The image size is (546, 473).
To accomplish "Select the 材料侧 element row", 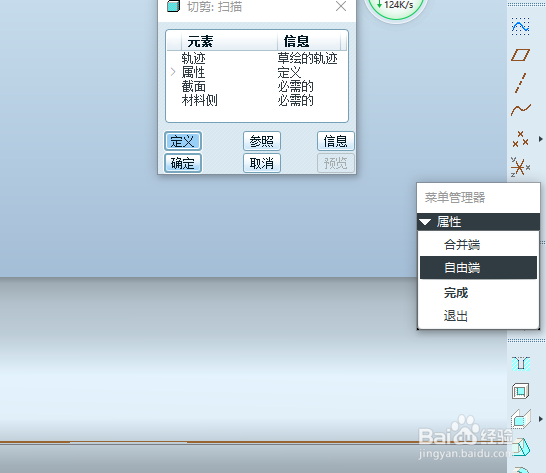I will [257, 100].
